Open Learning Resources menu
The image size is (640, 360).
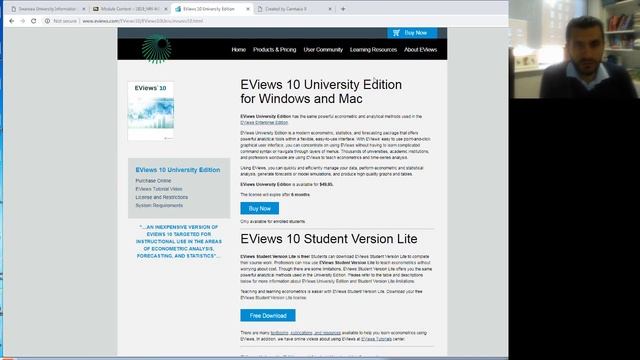pos(373,50)
